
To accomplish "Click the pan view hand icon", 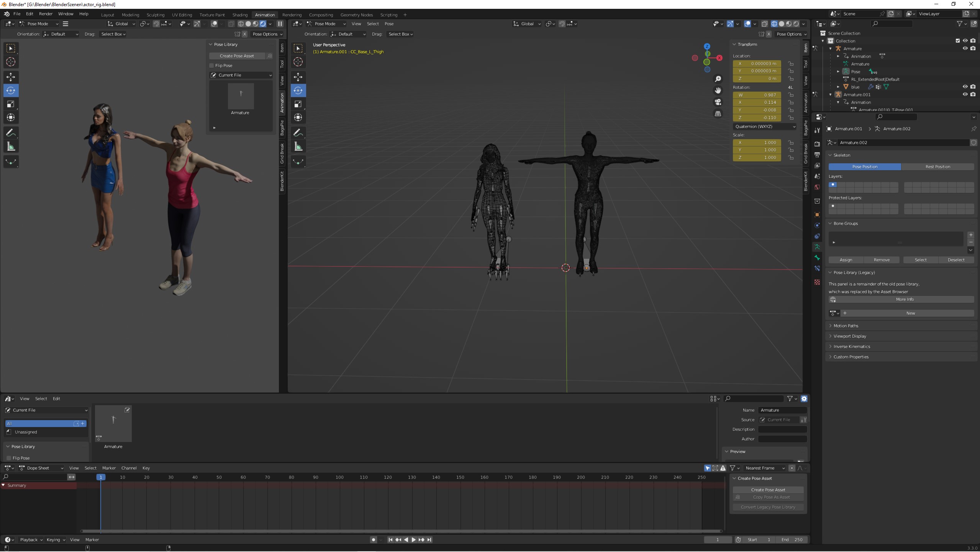I will [x=718, y=90].
